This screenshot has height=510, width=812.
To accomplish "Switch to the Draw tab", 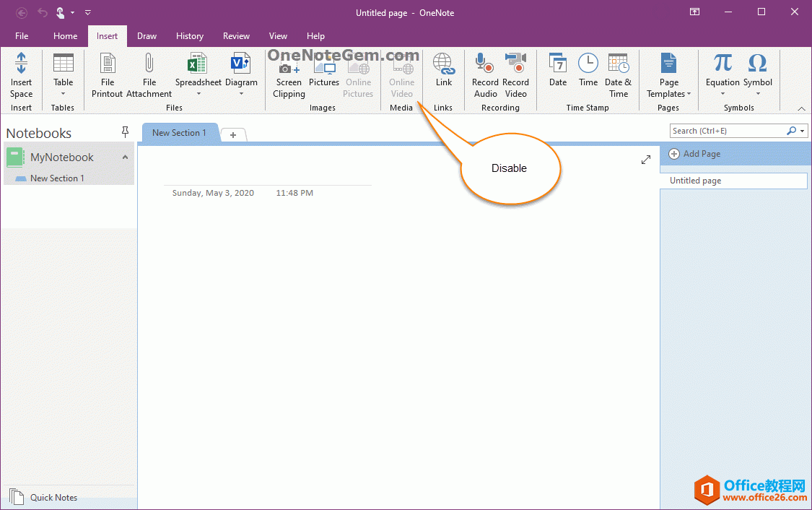I will [x=147, y=35].
